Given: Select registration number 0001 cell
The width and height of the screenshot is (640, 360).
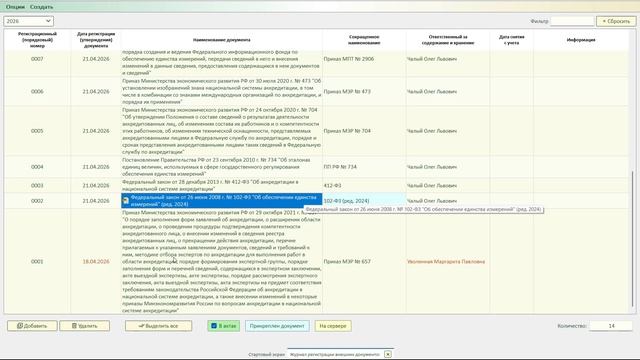Looking at the screenshot, I should coord(37,261).
